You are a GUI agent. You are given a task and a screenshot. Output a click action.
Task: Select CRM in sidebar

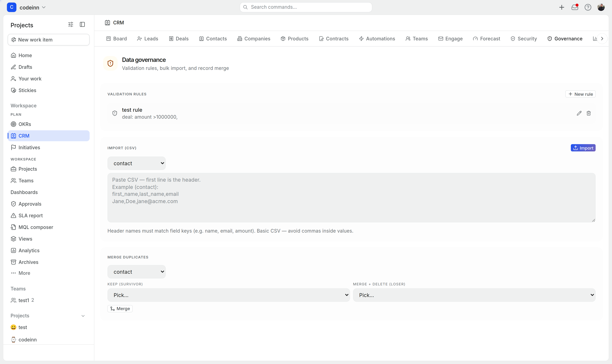[x=49, y=136]
